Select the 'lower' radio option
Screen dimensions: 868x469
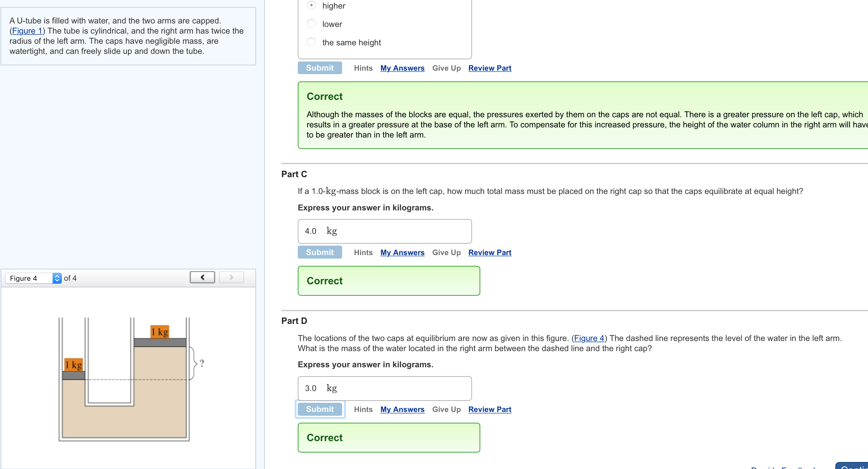pos(311,23)
